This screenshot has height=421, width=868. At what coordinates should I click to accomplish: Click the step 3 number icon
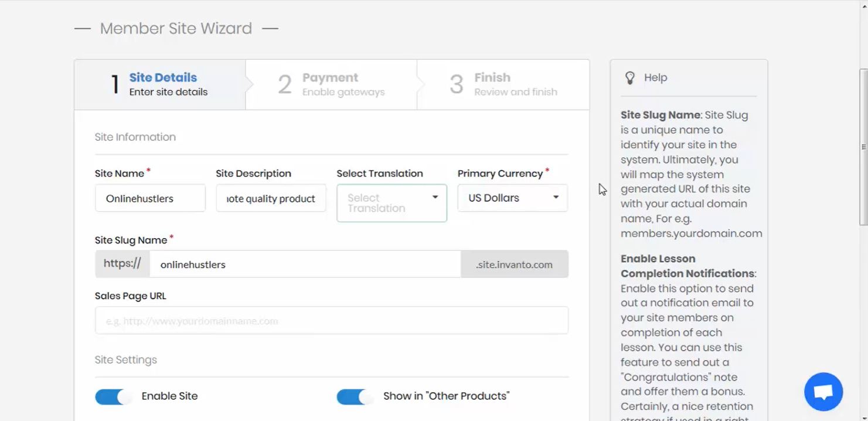pyautogui.click(x=457, y=84)
